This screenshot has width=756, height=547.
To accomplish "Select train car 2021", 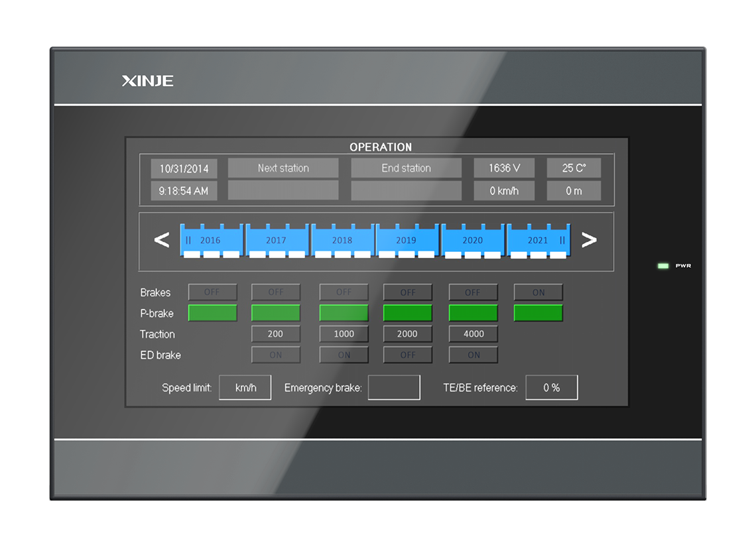I will pos(538,240).
